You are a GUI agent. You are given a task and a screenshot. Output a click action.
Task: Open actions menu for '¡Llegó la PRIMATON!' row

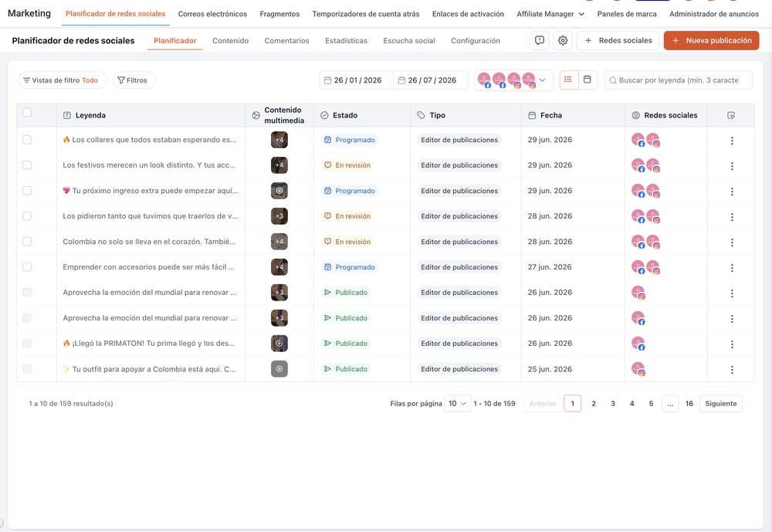[732, 344]
